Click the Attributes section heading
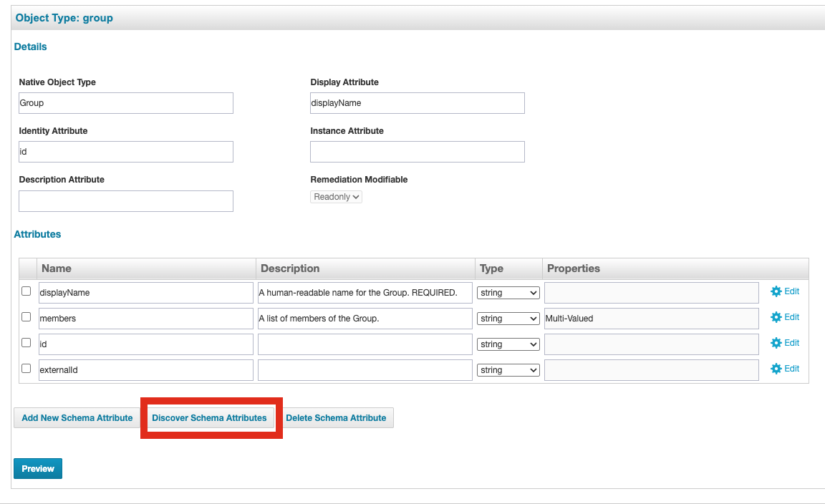 (x=37, y=234)
